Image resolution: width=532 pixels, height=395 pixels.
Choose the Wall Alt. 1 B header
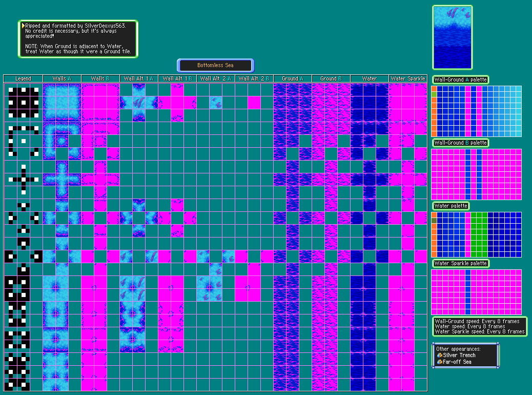tap(177, 78)
